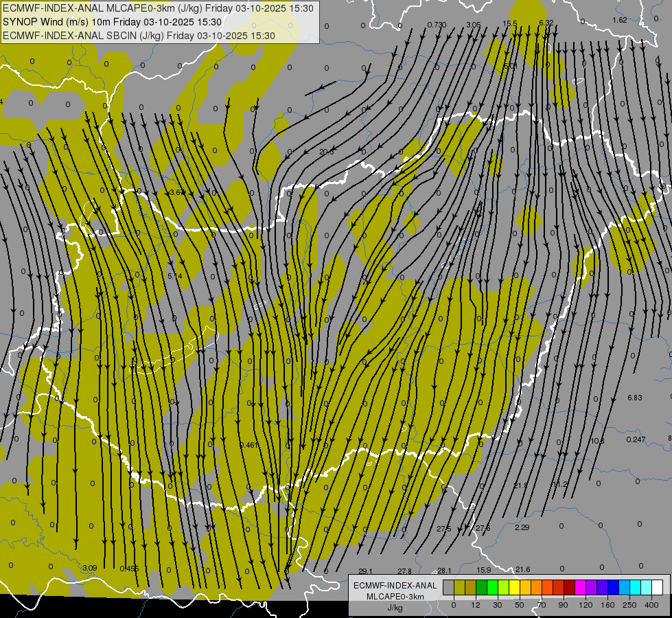
Task: Click the MLCAPE0-3km legend title line
Action: tap(395, 597)
